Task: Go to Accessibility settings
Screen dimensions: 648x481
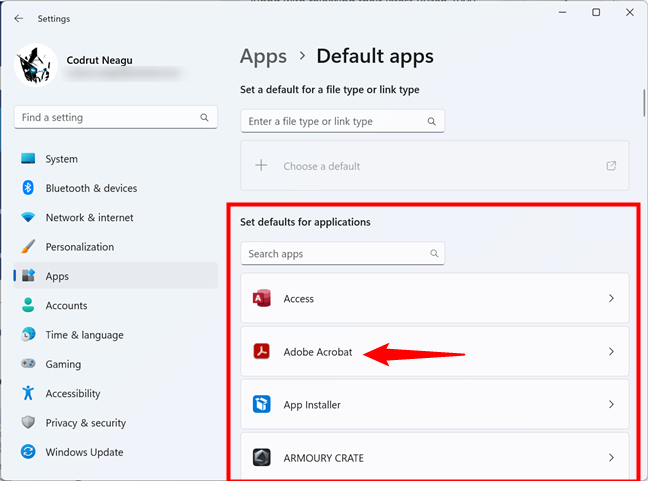Action: click(x=116, y=394)
